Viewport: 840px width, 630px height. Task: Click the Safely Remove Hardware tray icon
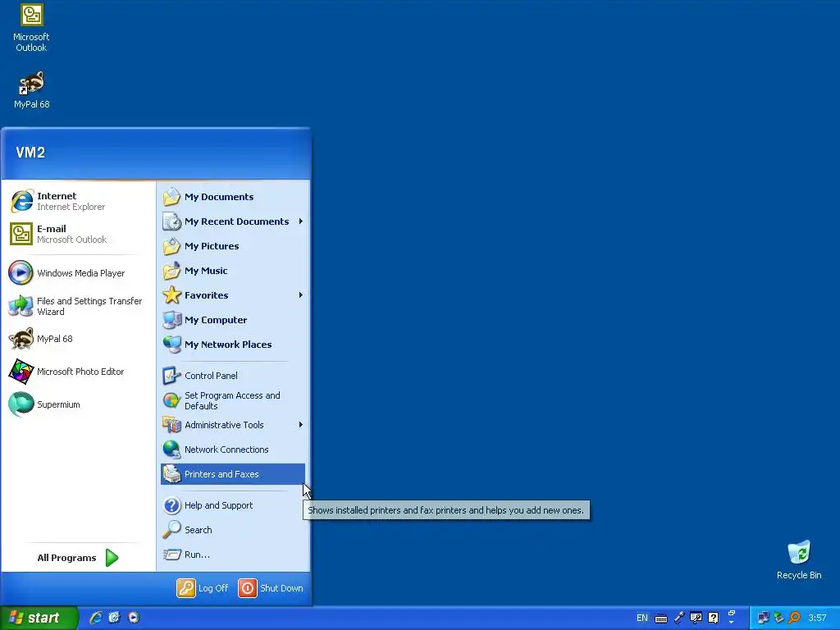pyautogui.click(x=779, y=618)
